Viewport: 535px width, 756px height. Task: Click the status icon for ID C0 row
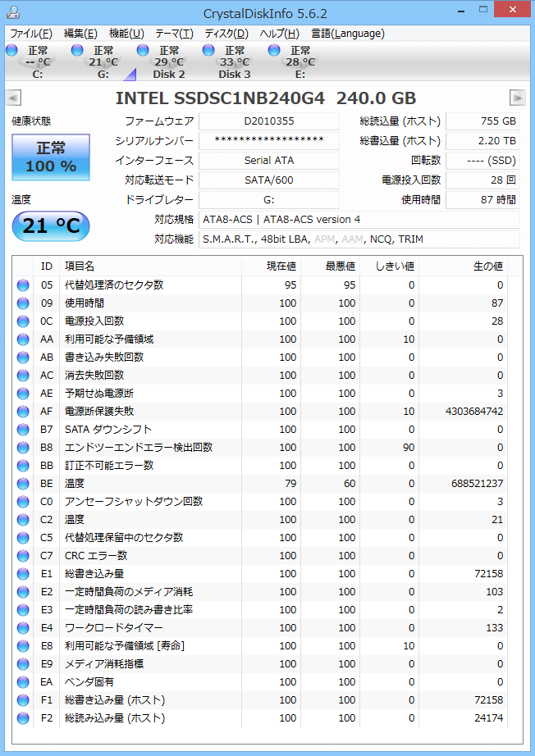[x=23, y=502]
